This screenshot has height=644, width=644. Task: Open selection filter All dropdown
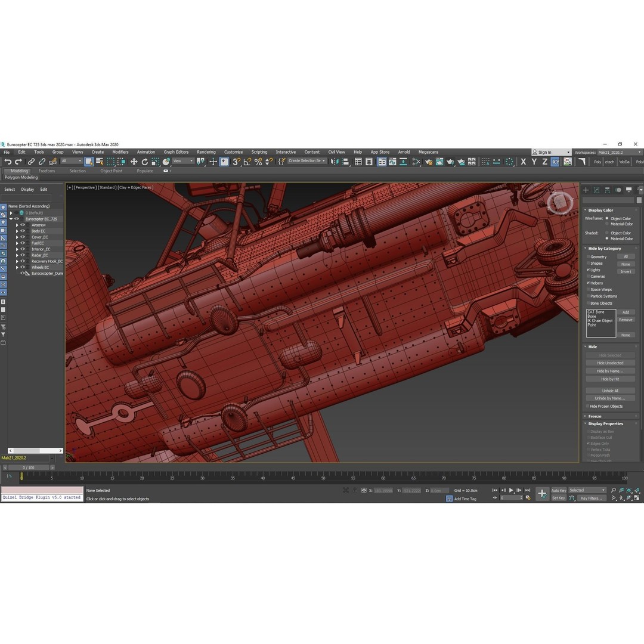tap(71, 161)
